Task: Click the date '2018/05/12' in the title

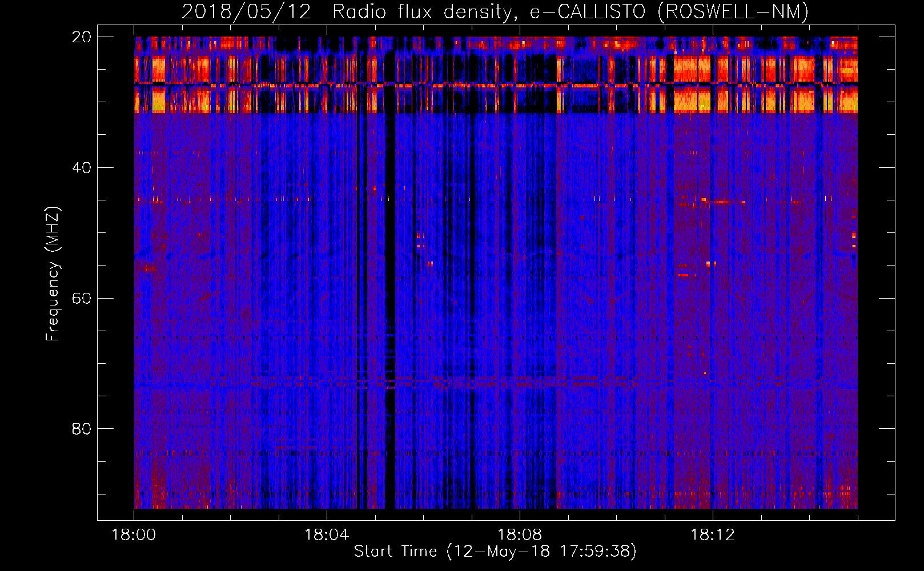Action: pyautogui.click(x=246, y=12)
